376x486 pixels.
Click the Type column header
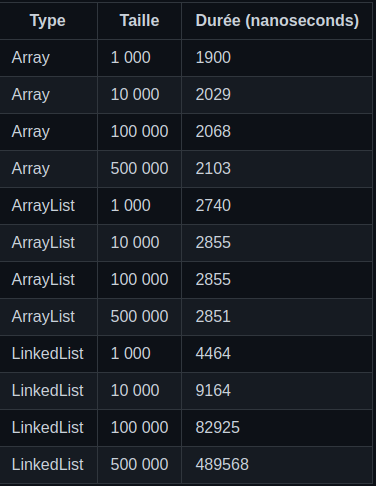[48, 21]
